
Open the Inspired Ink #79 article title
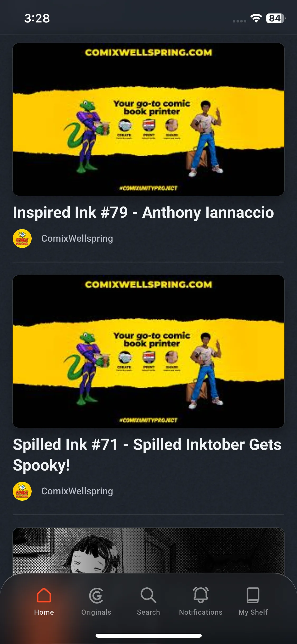click(143, 213)
